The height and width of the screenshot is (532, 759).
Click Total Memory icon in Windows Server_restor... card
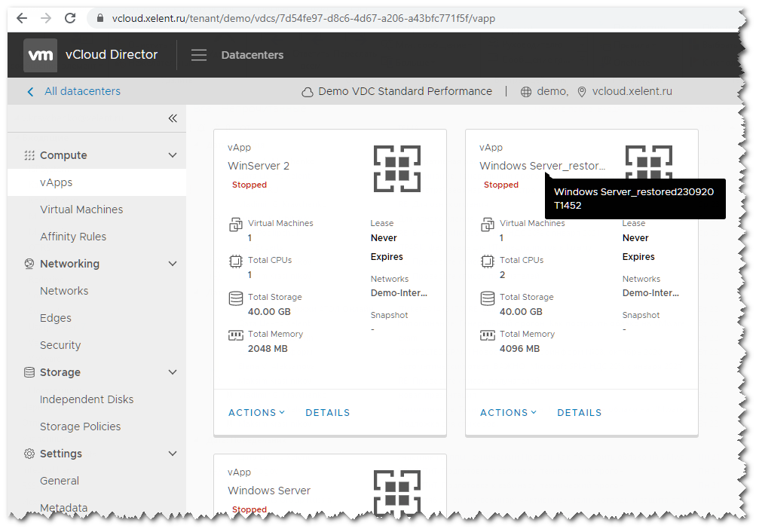pyautogui.click(x=488, y=335)
